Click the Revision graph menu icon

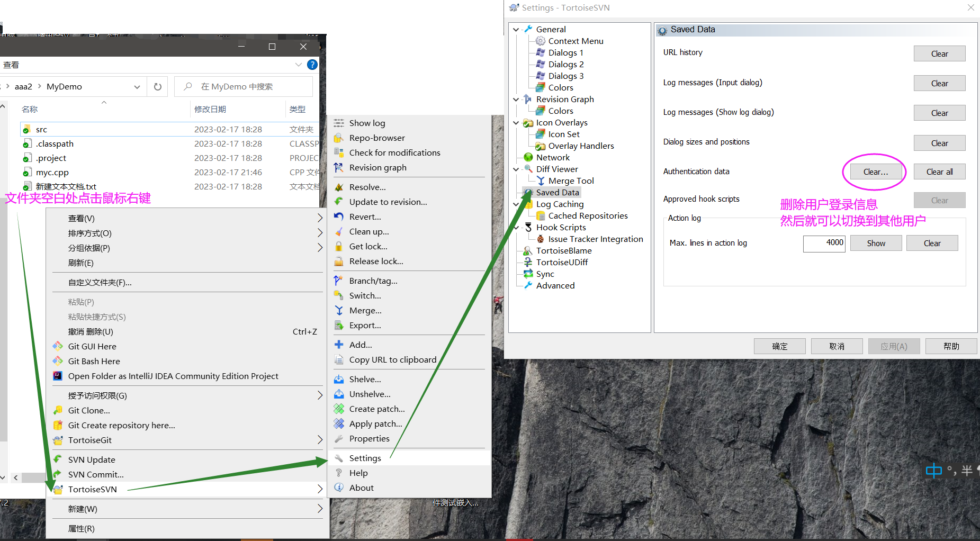(339, 167)
